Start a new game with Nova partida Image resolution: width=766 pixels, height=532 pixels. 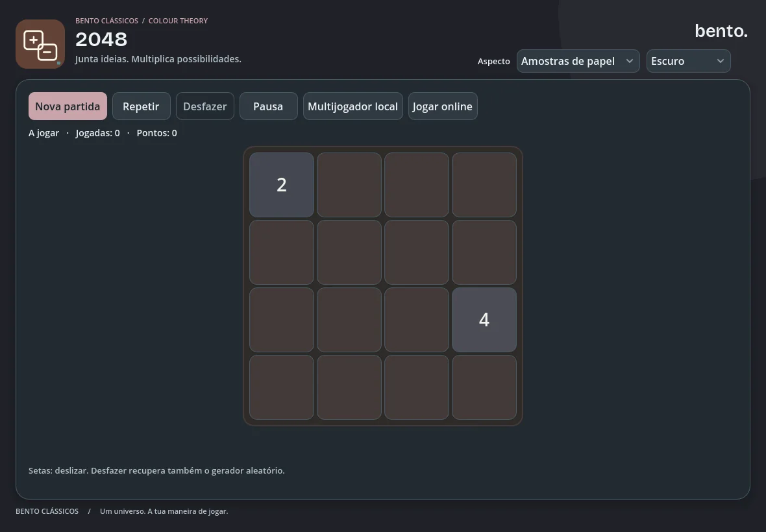pyautogui.click(x=68, y=106)
